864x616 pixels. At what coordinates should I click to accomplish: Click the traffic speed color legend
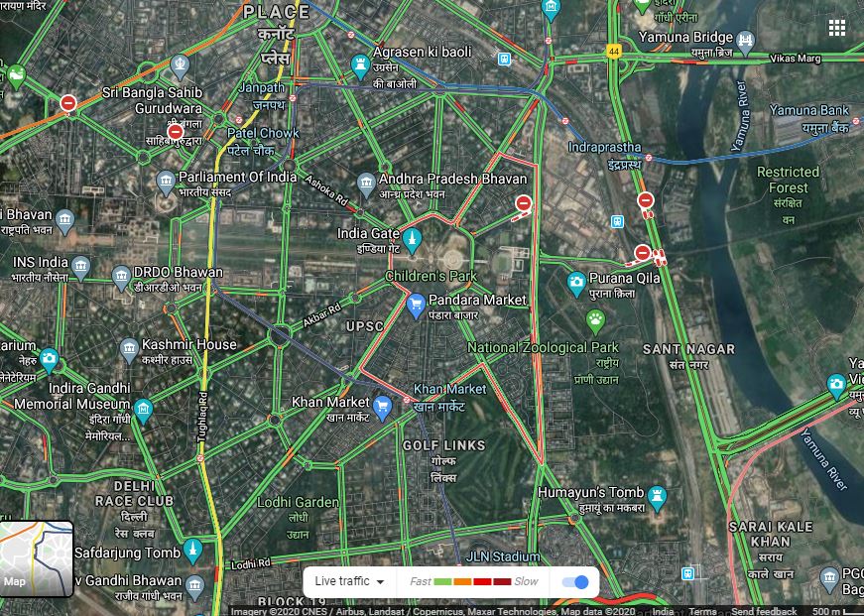472,582
